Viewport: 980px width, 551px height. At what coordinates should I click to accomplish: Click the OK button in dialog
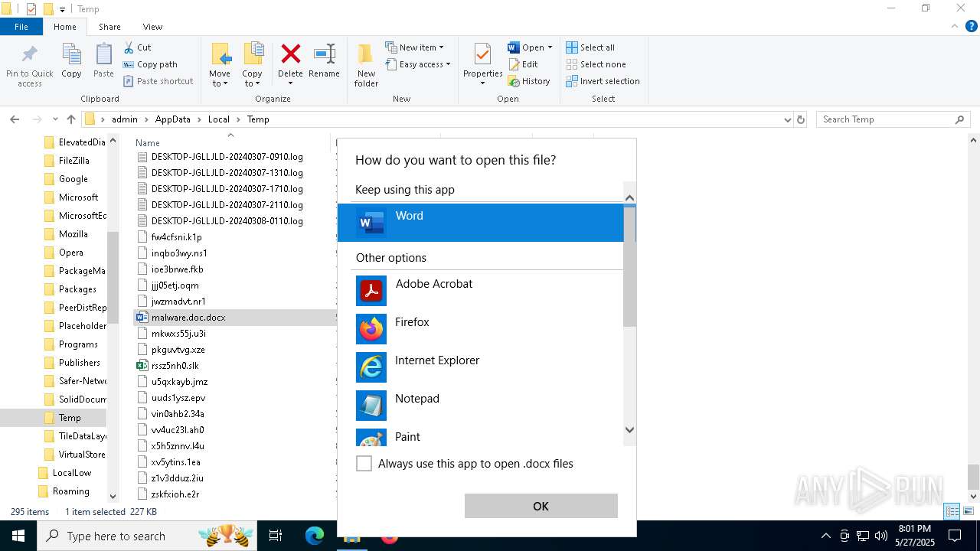pyautogui.click(x=541, y=506)
